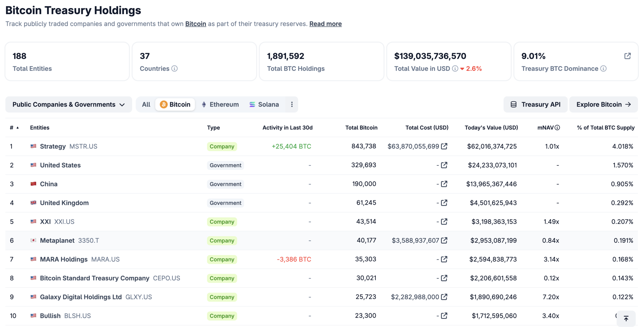Sort by % of Total BTC Supply

click(606, 127)
